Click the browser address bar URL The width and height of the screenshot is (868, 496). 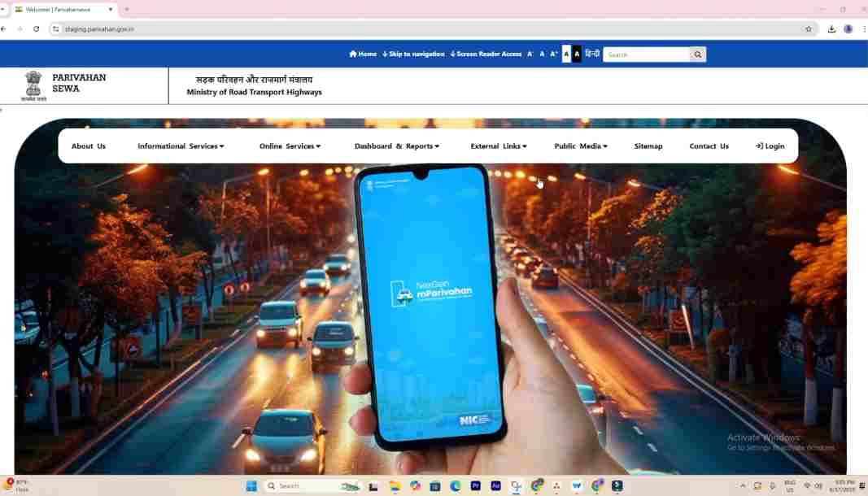coord(99,28)
